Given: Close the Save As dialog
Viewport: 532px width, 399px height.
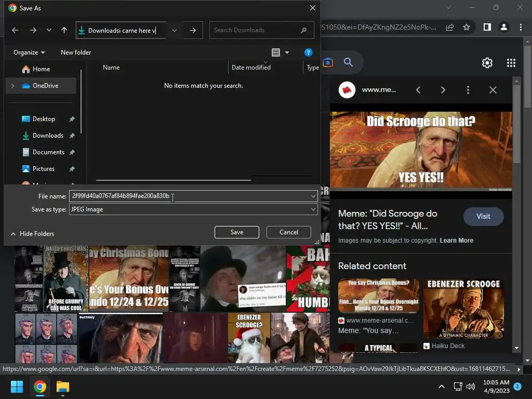Looking at the screenshot, I should pos(313,8).
